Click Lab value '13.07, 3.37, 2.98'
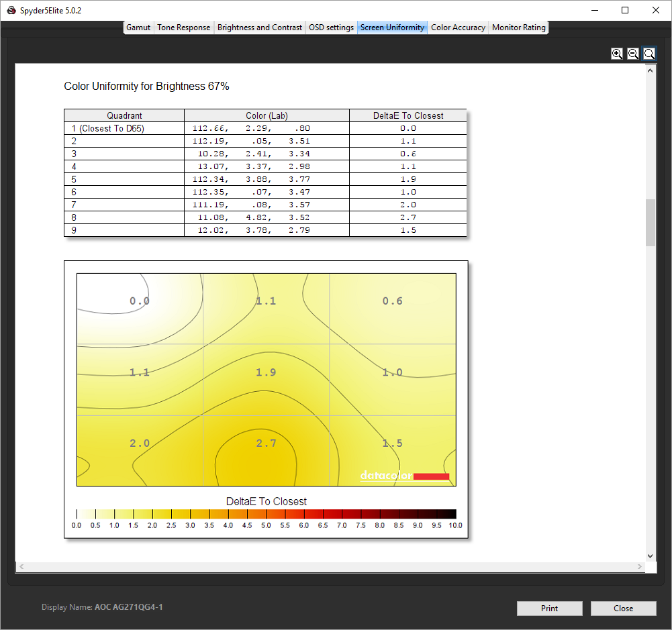 pos(253,166)
